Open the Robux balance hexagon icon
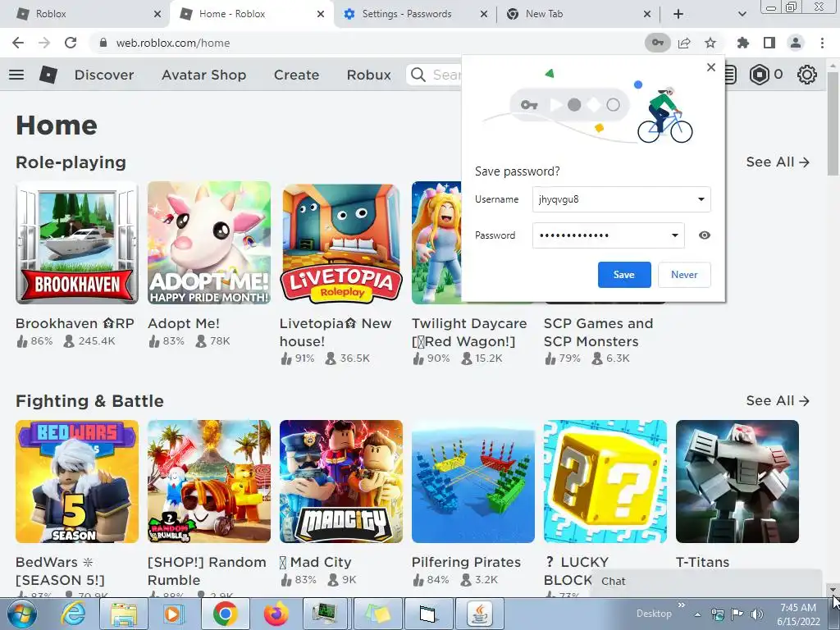Viewport: 840px width, 630px height. pyautogui.click(x=759, y=75)
